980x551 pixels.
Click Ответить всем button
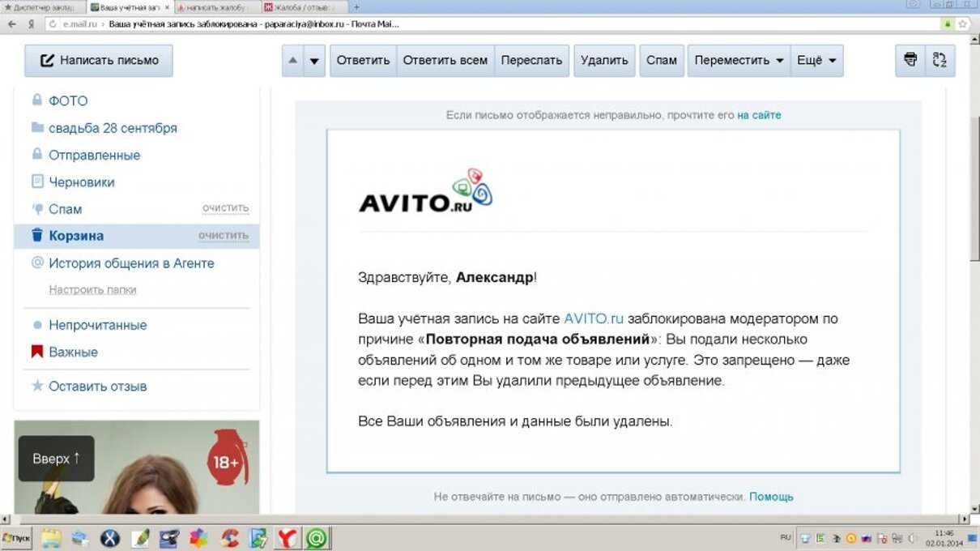pos(445,61)
